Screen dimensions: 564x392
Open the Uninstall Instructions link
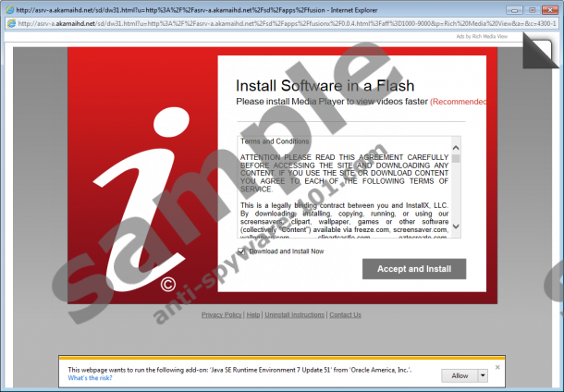(294, 314)
